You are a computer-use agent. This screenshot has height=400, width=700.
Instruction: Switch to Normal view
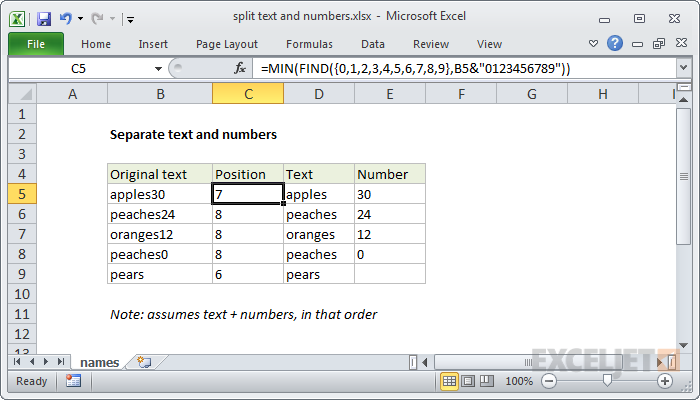point(450,381)
